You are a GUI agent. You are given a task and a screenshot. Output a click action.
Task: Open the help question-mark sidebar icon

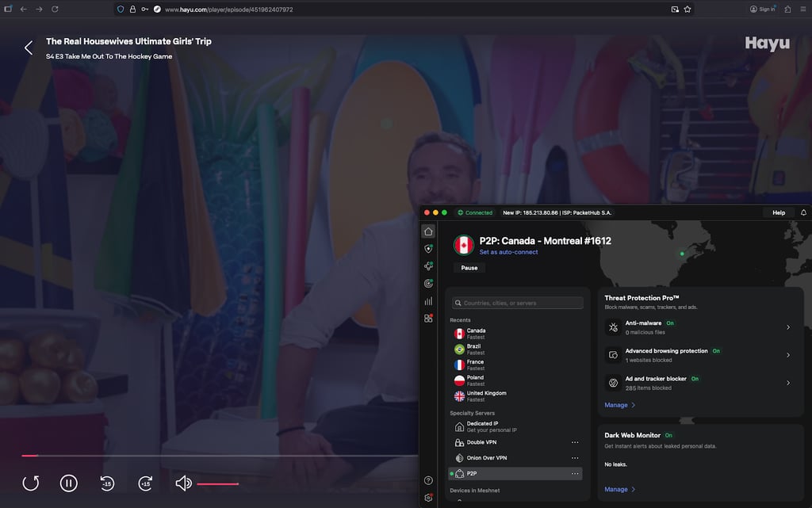[x=428, y=480]
